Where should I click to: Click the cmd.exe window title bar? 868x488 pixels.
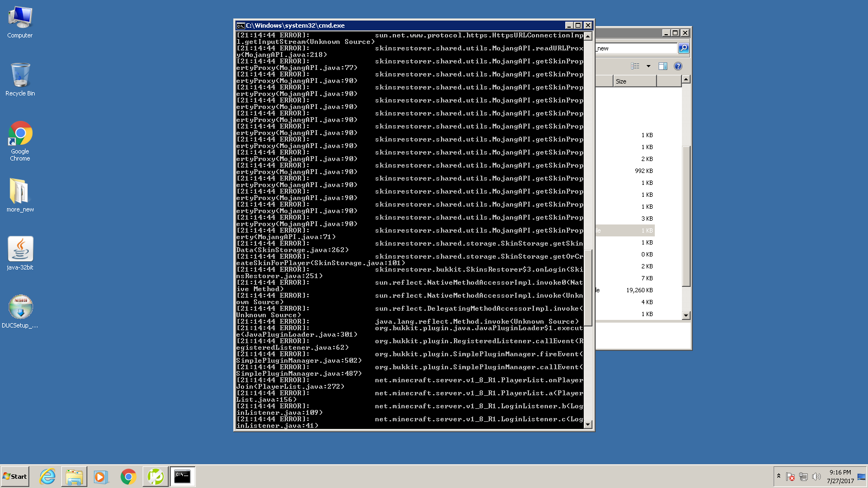[x=401, y=25]
